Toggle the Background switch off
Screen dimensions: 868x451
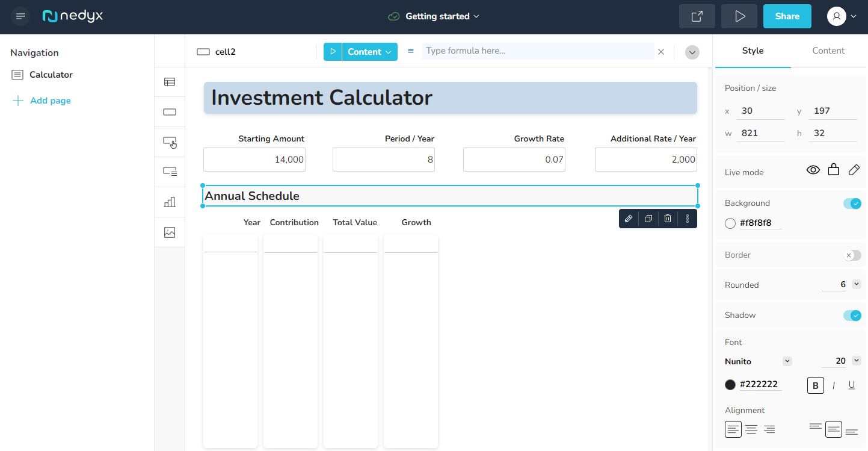852,204
